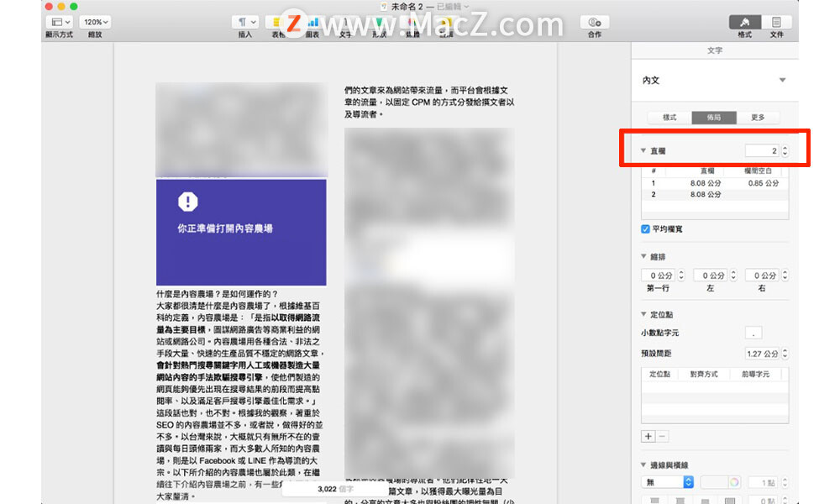
Task: Collapse the 縮排 indent section
Action: pyautogui.click(x=643, y=256)
